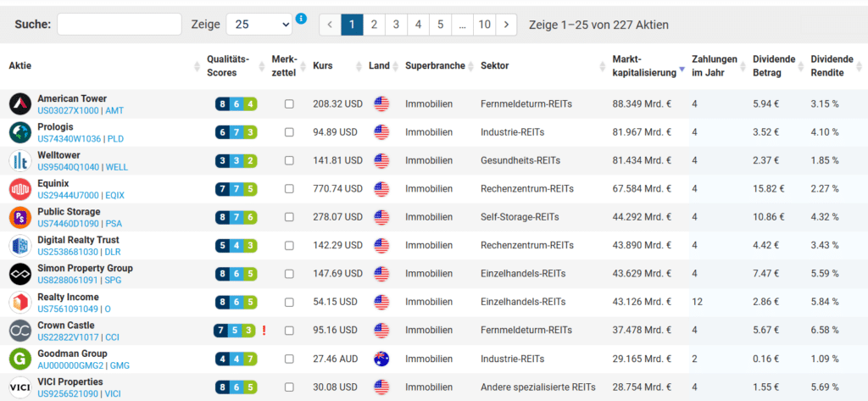Tick the watchlist checkbox for Crown Castle
The image size is (868, 401).
point(289,331)
